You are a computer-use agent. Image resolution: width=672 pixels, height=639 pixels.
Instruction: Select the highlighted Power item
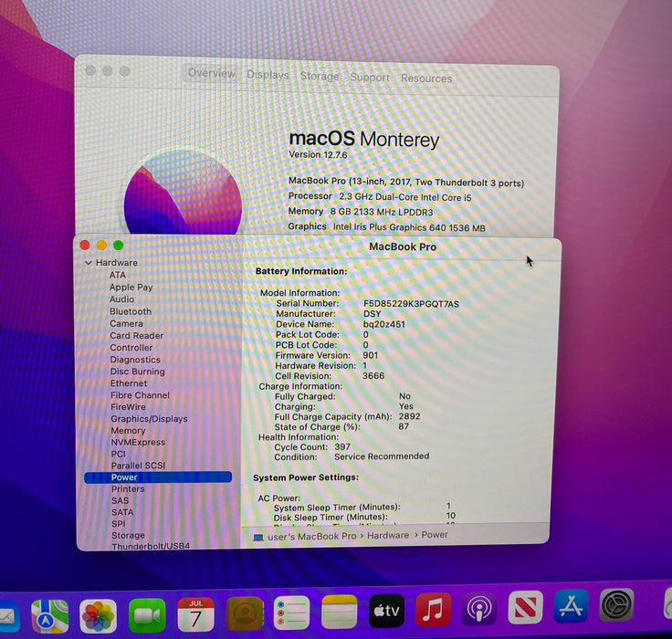158,477
